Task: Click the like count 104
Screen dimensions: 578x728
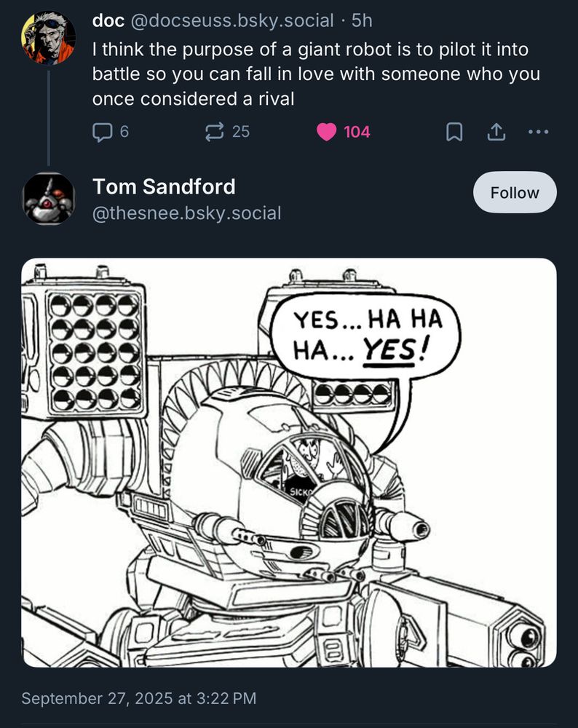Action: coord(357,132)
